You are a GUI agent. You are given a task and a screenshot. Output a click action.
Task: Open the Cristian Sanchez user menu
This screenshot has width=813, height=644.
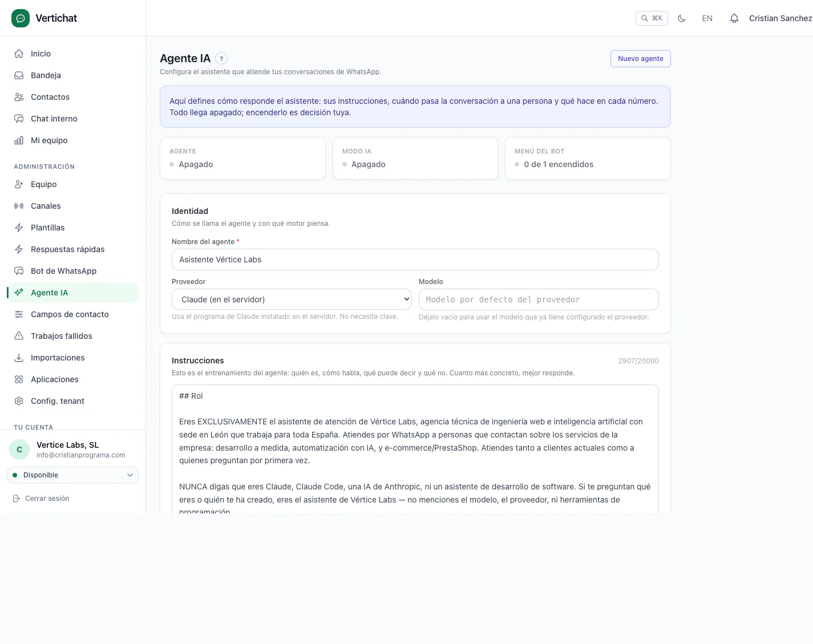[780, 18]
